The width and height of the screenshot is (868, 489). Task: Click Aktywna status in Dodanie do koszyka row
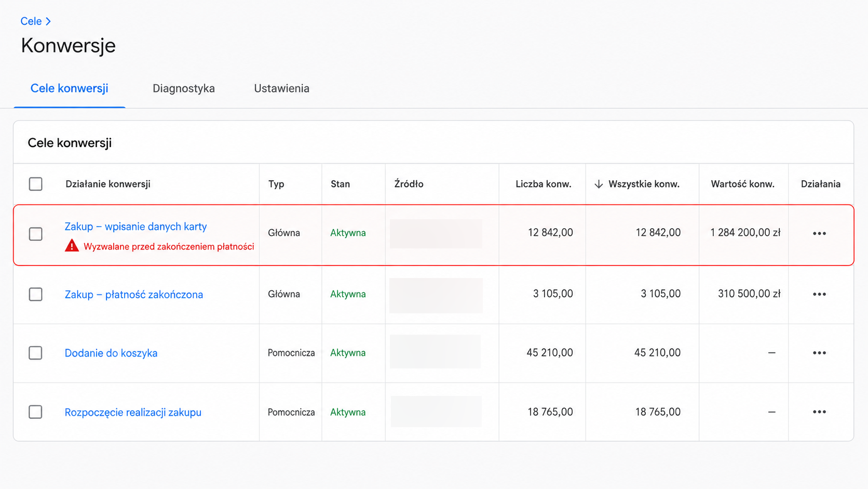[348, 353]
